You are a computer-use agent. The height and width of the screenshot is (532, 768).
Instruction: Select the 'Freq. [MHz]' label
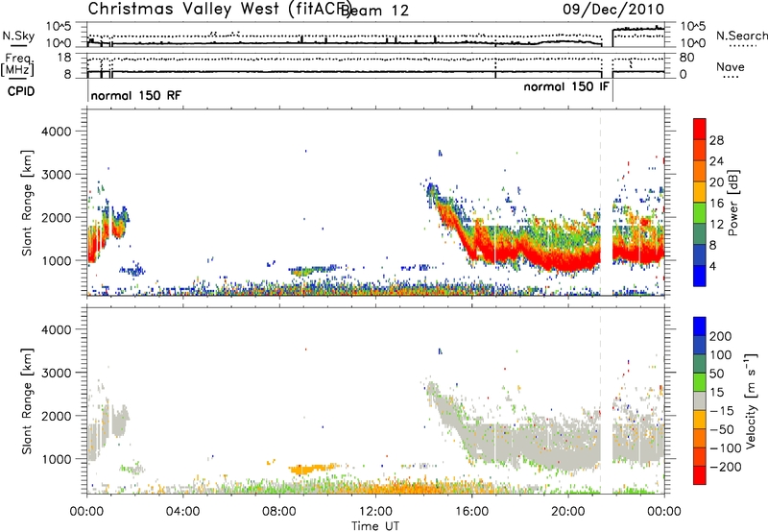coord(17,64)
